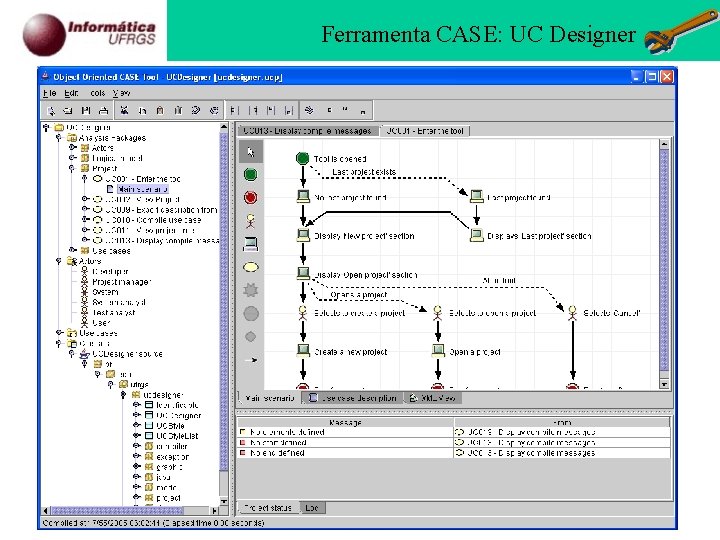Select the large gray circle palette tool

coord(251,314)
